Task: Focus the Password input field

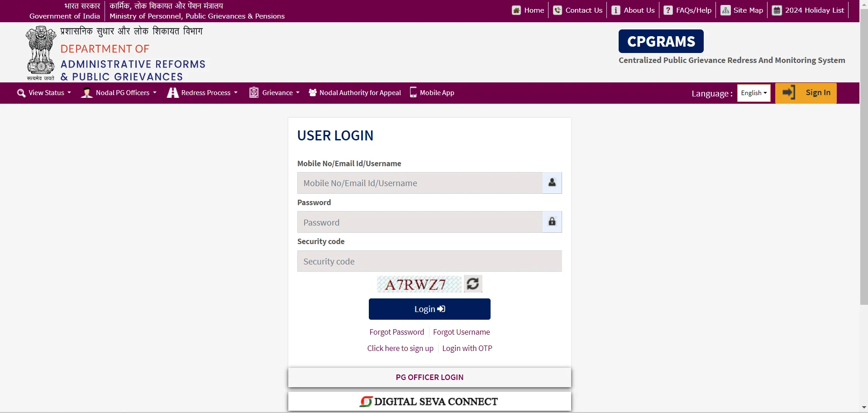Action: point(420,222)
